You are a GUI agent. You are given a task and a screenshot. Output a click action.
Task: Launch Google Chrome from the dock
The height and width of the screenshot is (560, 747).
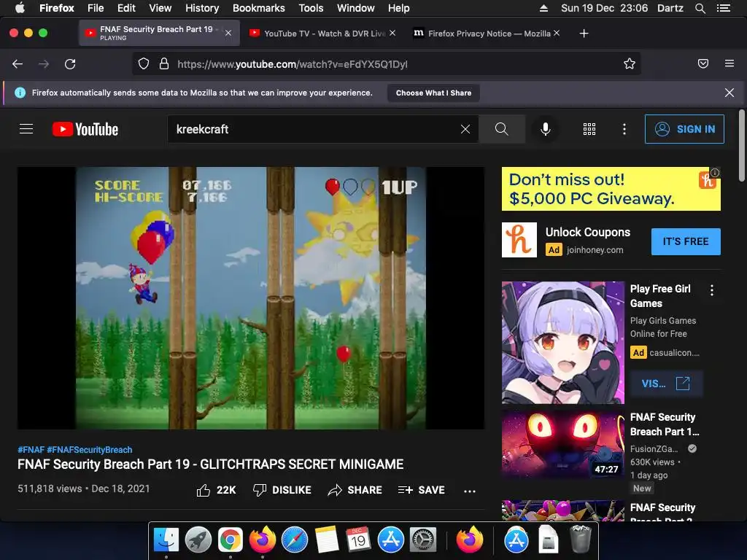pyautogui.click(x=230, y=540)
